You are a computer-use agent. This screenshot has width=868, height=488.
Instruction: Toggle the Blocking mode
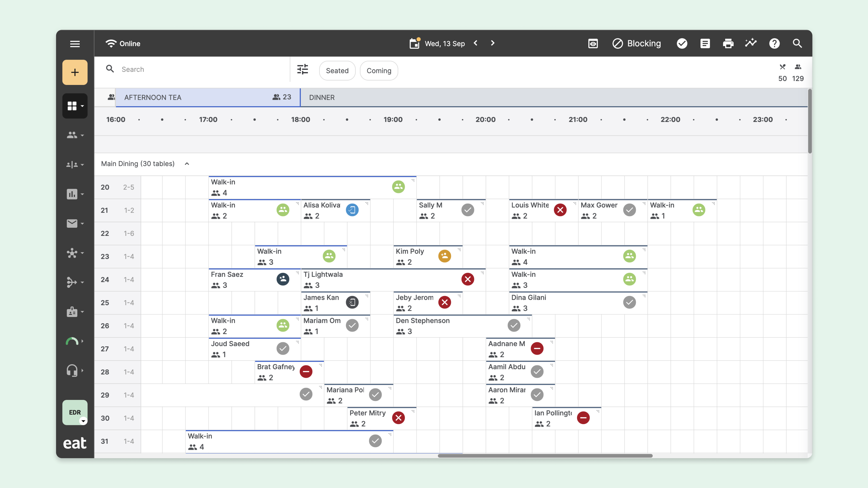(637, 43)
